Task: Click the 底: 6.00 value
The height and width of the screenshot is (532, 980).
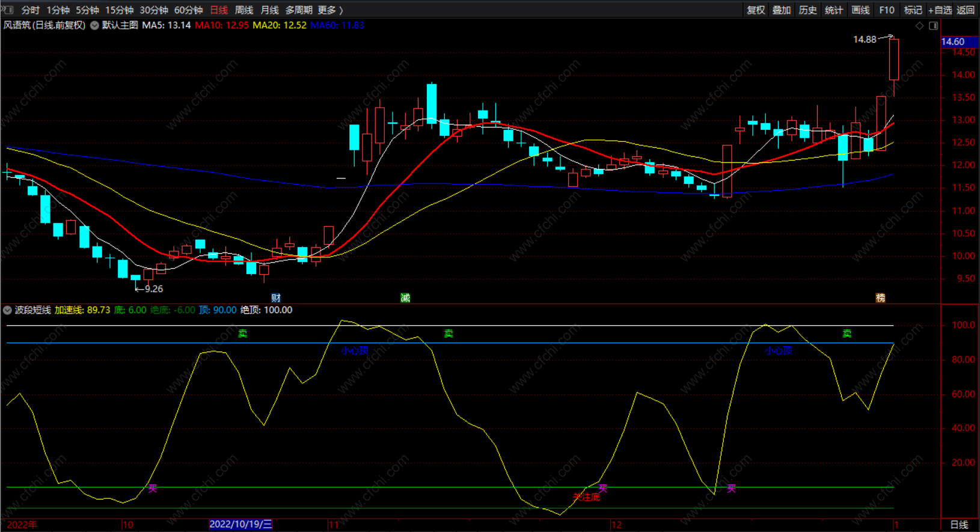Action: point(130,310)
